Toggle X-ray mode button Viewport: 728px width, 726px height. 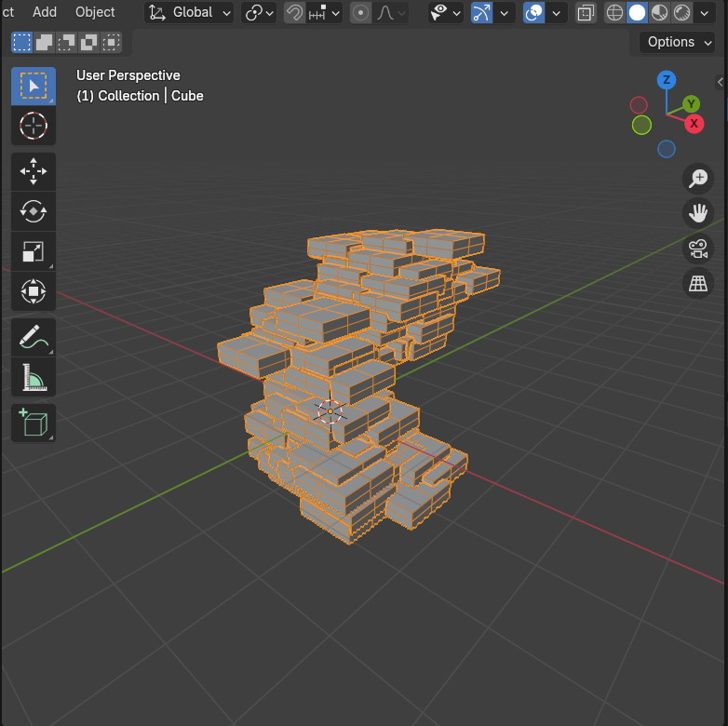[x=586, y=12]
